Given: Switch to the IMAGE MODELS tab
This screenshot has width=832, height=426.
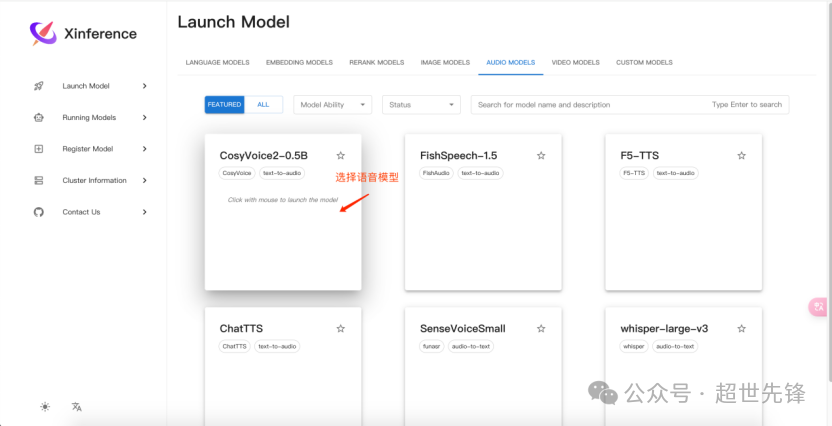Looking at the screenshot, I should coord(445,62).
